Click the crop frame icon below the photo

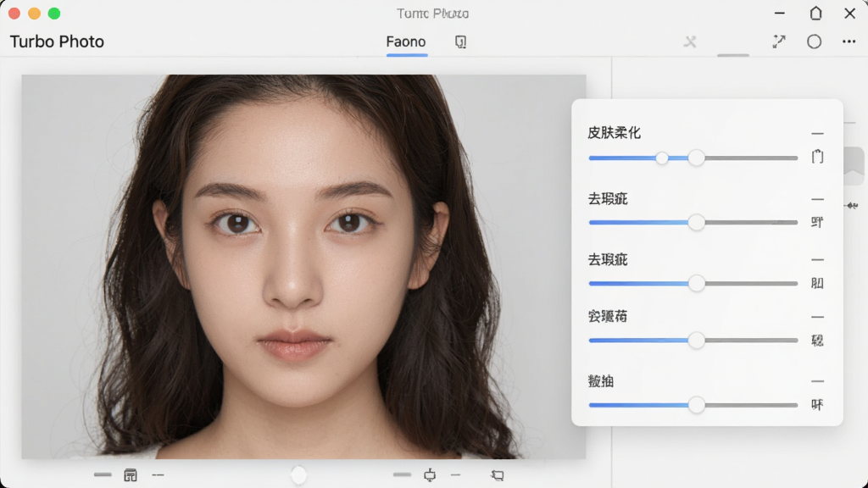(x=497, y=474)
